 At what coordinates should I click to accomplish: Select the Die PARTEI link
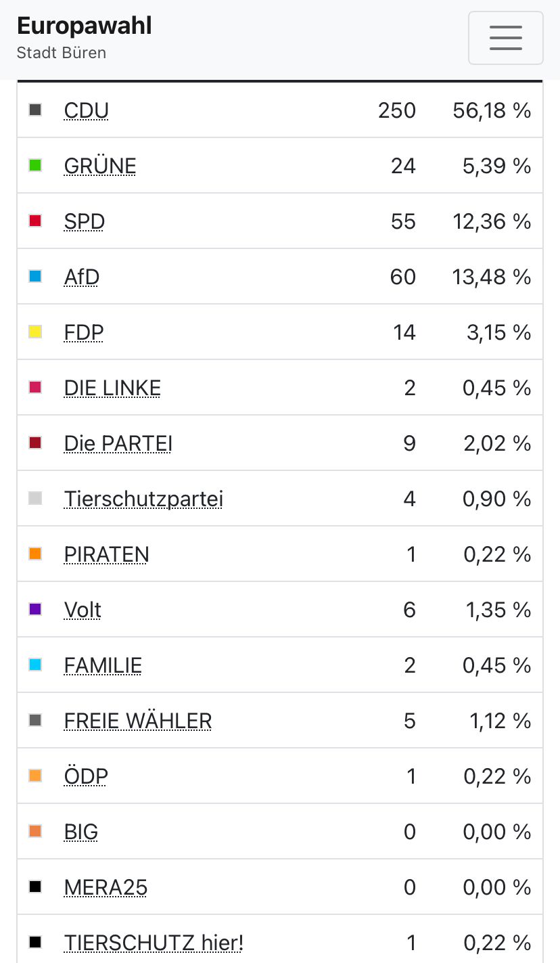[118, 443]
